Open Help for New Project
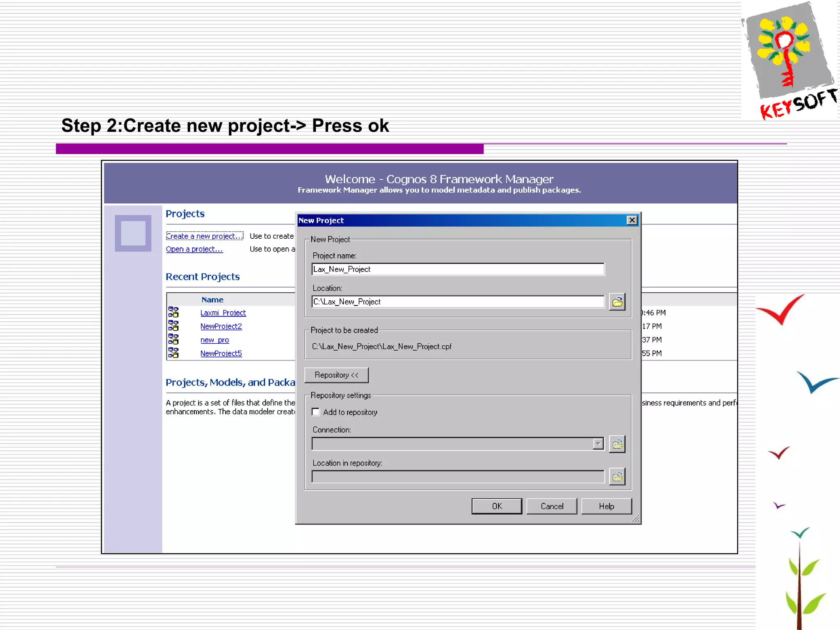Viewport: 840px width, 630px height. pyautogui.click(x=606, y=506)
